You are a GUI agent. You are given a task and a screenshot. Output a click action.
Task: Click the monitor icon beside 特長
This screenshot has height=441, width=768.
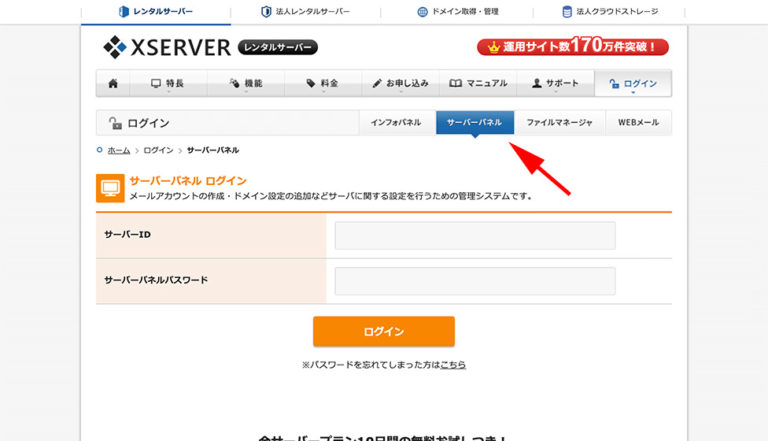[156, 83]
